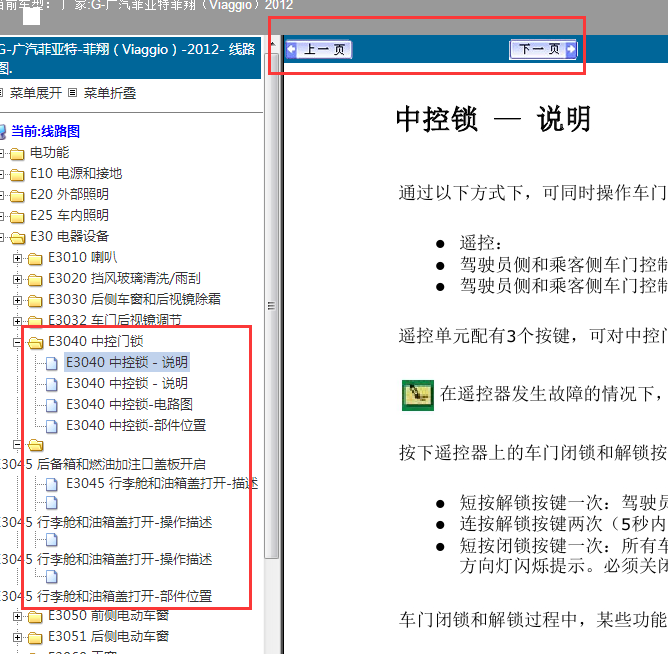The width and height of the screenshot is (668, 654).
Task: Select the 电功能 folder
Action: point(49,153)
